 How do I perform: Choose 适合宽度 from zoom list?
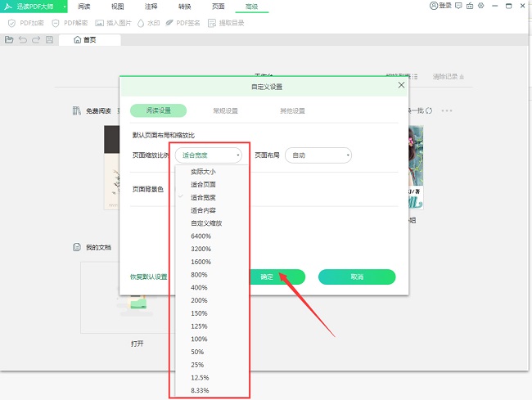[212, 198]
